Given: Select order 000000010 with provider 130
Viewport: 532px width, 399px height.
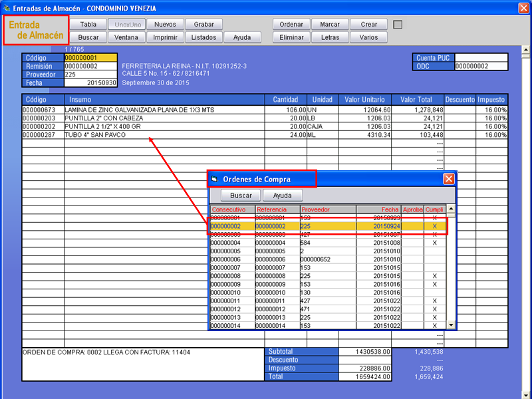Looking at the screenshot, I should tap(328, 293).
